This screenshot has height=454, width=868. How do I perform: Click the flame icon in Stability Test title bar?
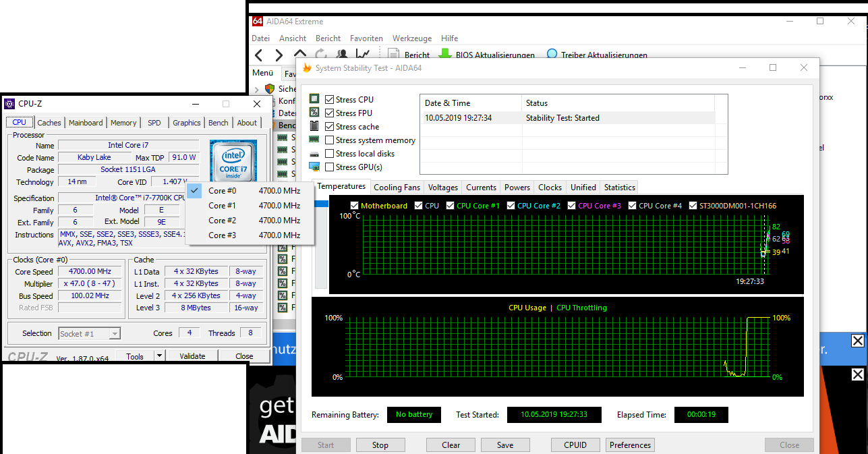[308, 67]
